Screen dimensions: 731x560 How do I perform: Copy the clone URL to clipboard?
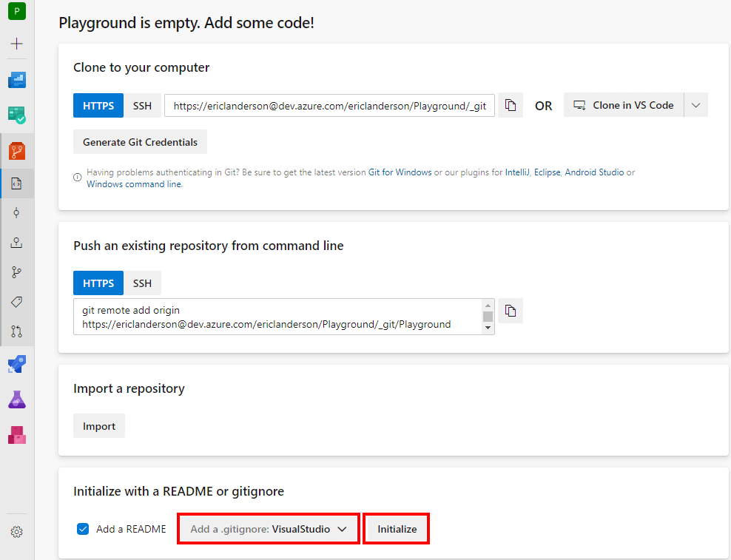(511, 105)
